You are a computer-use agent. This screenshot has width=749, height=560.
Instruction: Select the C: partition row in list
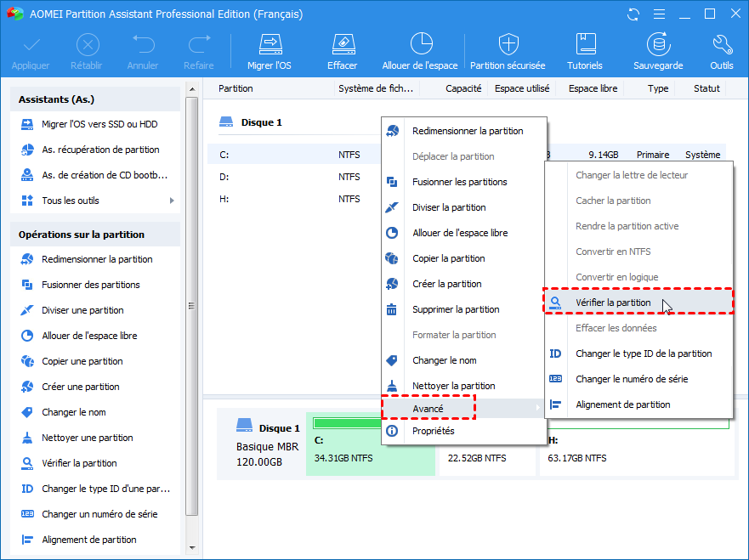point(294,155)
